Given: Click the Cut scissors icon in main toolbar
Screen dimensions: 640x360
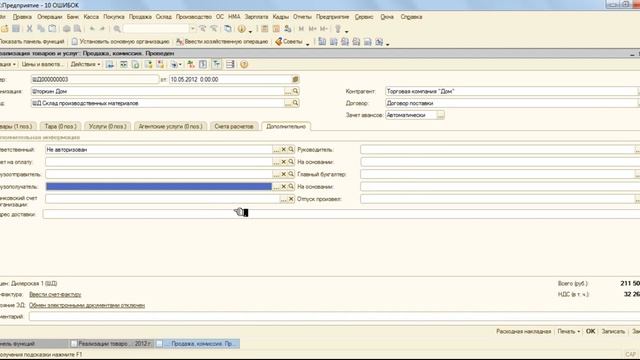Looking at the screenshot, I should coord(29,29).
